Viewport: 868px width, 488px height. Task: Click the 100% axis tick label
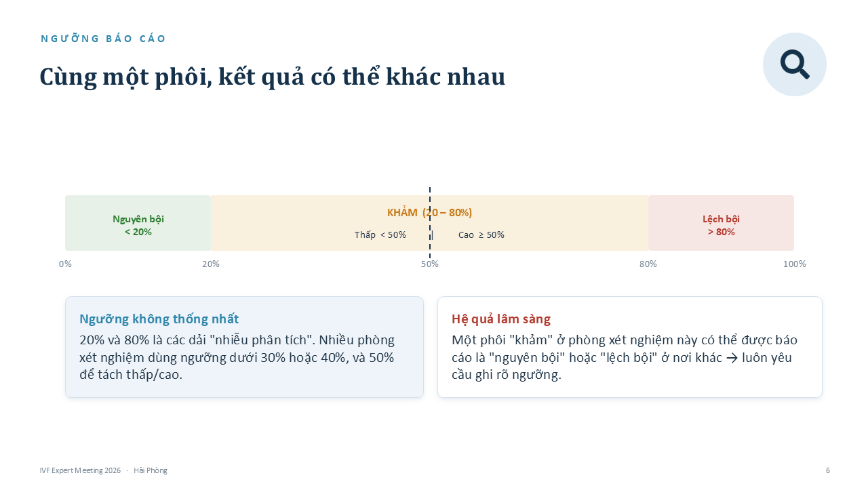795,264
